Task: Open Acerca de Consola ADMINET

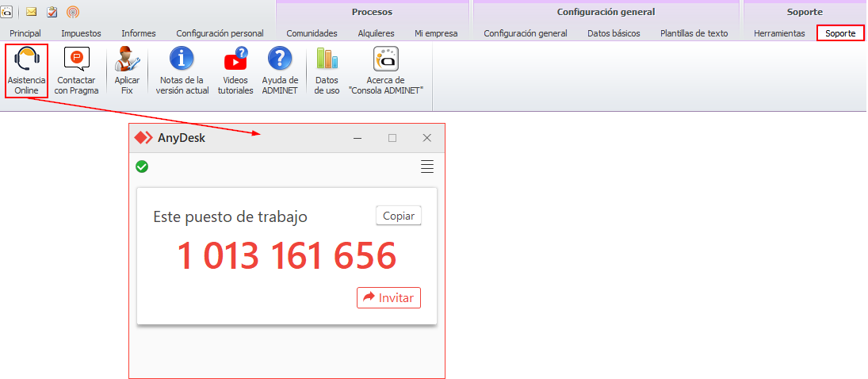Action: click(386, 71)
